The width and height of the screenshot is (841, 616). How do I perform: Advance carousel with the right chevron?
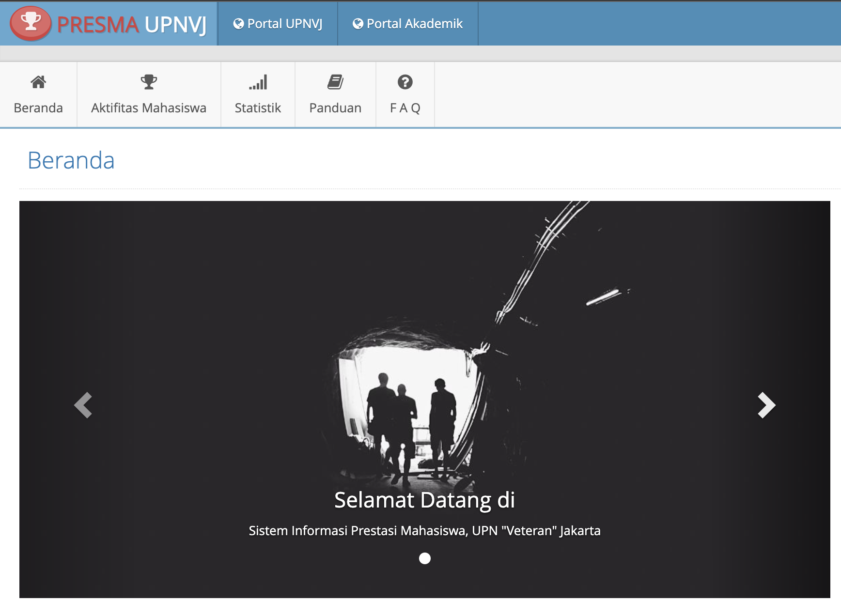pyautogui.click(x=766, y=405)
